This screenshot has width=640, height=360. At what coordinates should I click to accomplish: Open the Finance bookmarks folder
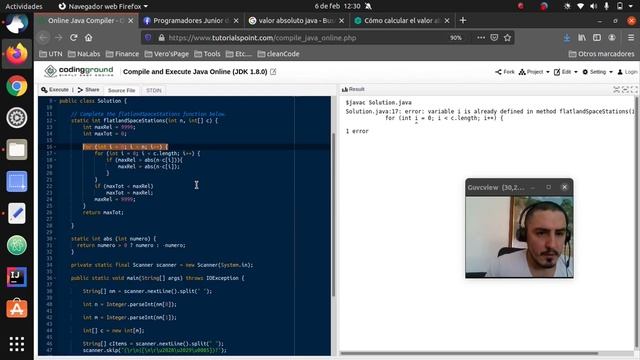tap(122, 54)
